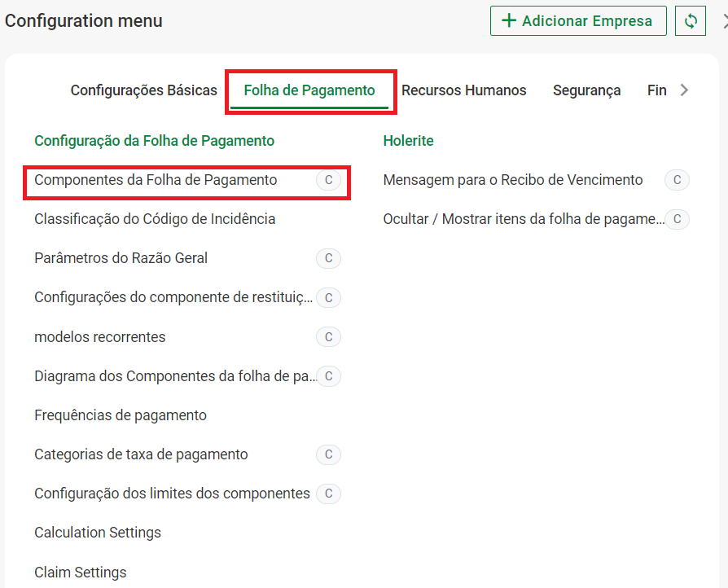Select the Folha de Pagamento tab
Image resolution: width=728 pixels, height=588 pixels.
pos(309,90)
